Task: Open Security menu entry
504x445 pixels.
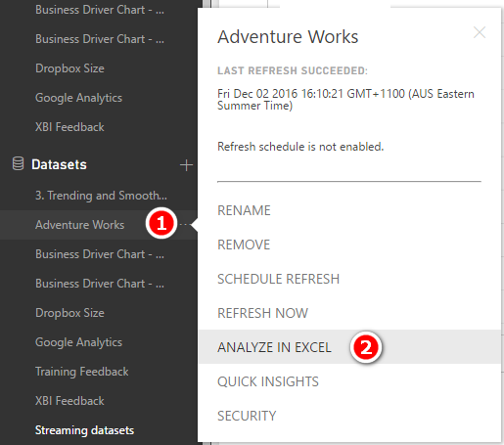Action: point(247,416)
